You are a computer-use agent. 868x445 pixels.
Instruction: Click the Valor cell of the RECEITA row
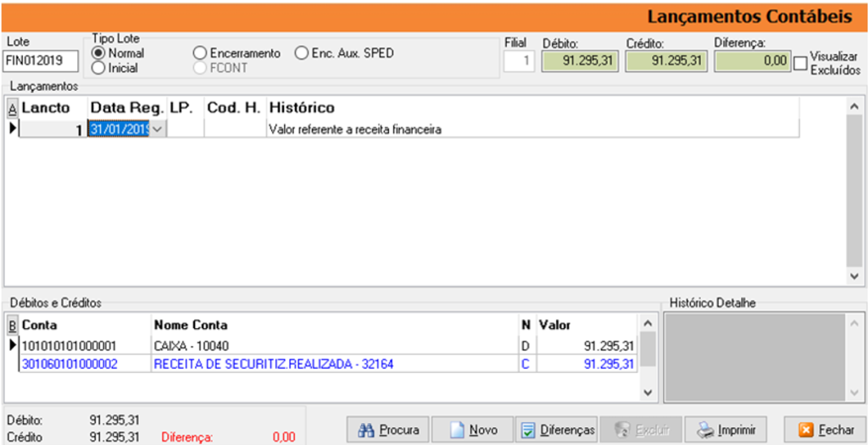[587, 364]
